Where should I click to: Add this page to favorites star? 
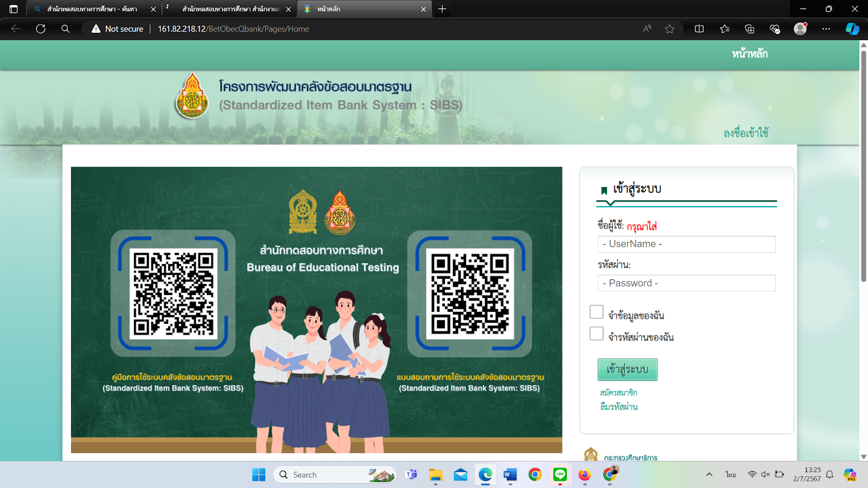670,29
